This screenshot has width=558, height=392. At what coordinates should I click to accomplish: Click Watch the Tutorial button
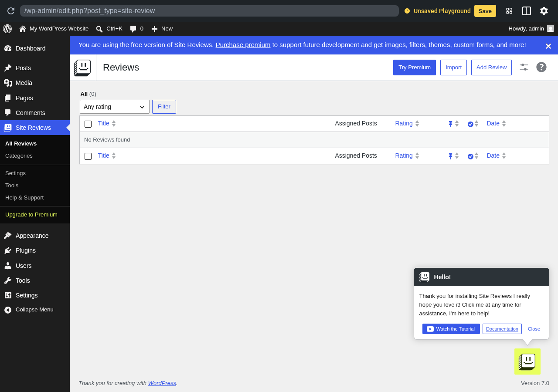[451, 329]
